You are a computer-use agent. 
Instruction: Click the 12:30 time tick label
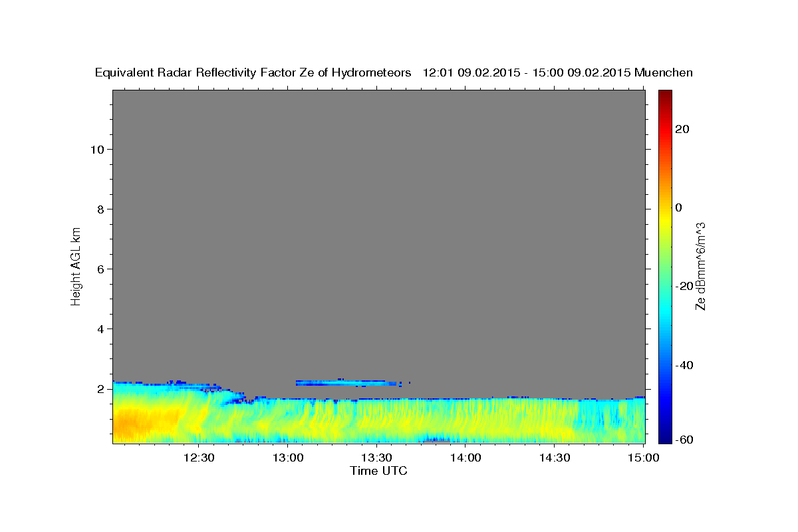[x=198, y=458]
